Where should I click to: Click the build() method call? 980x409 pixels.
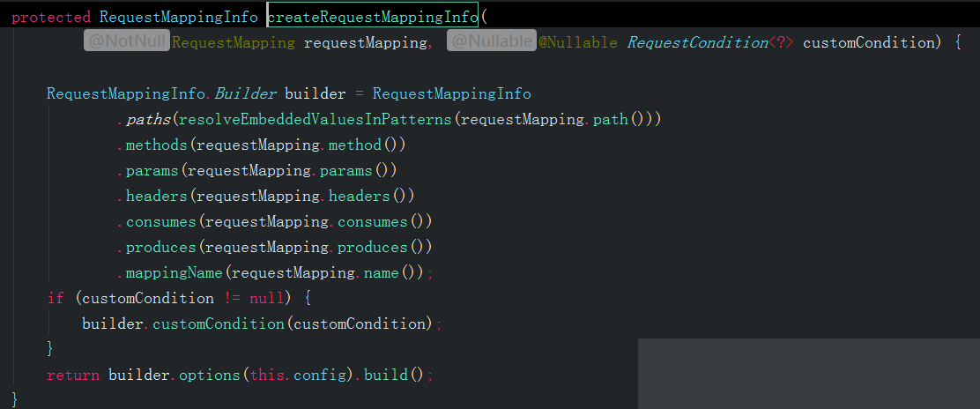click(x=390, y=375)
